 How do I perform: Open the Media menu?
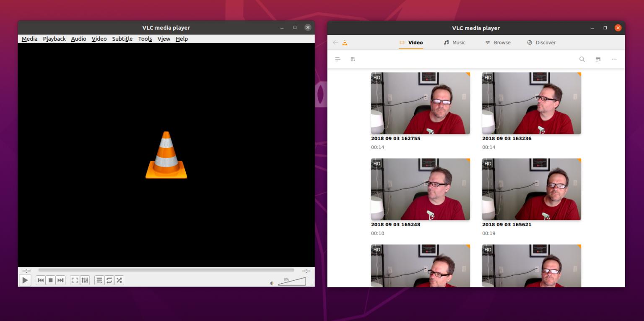click(x=29, y=39)
